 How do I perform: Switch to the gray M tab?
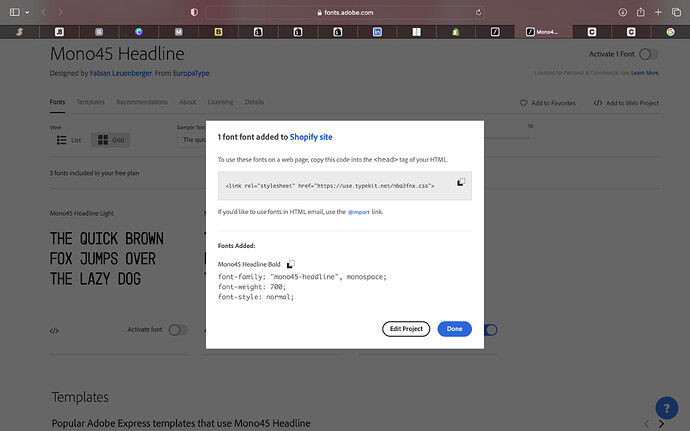(178, 32)
